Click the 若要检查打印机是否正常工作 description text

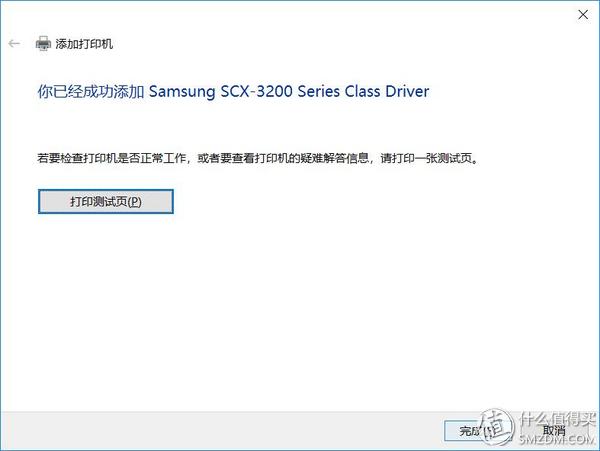[x=111, y=158]
